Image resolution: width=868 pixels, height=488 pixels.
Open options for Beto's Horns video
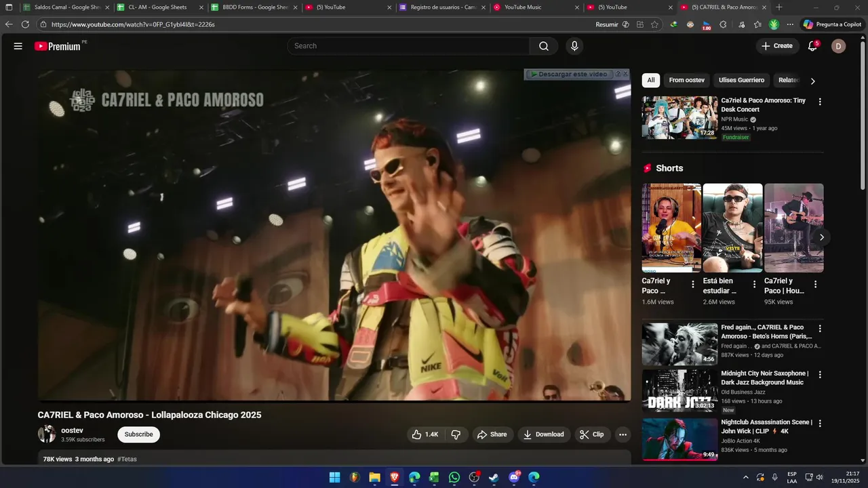click(x=820, y=329)
